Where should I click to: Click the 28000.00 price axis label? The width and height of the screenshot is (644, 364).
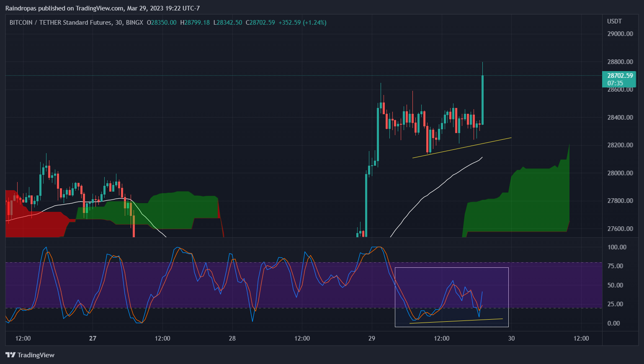pos(620,173)
